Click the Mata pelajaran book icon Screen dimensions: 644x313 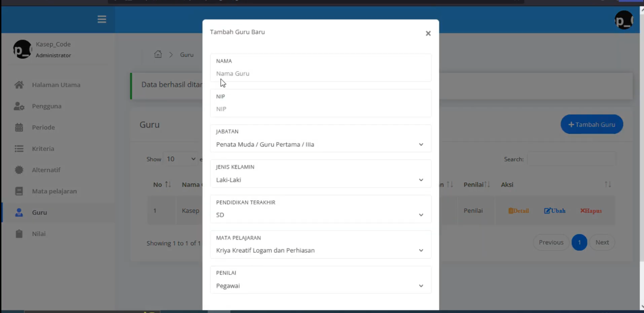click(x=19, y=191)
